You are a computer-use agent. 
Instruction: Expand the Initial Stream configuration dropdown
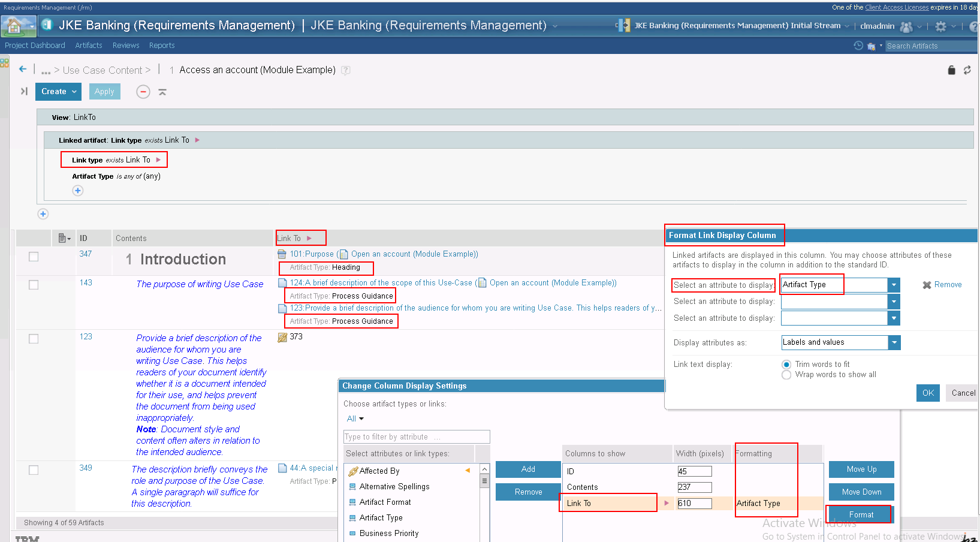click(847, 26)
